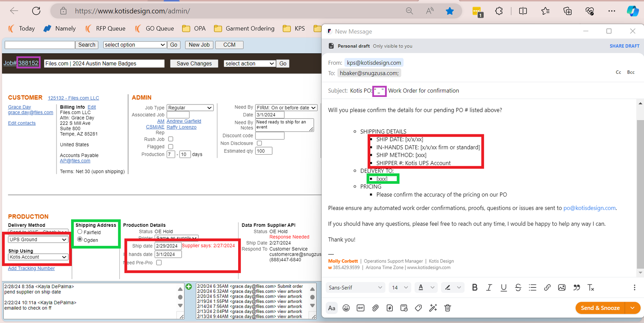
Task: Click the bulleted list icon
Action: (532, 287)
